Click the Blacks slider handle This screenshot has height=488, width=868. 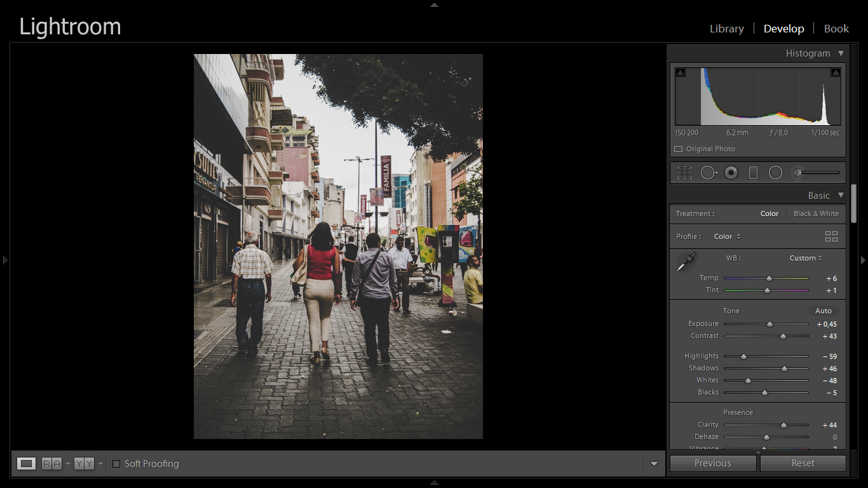pos(764,393)
